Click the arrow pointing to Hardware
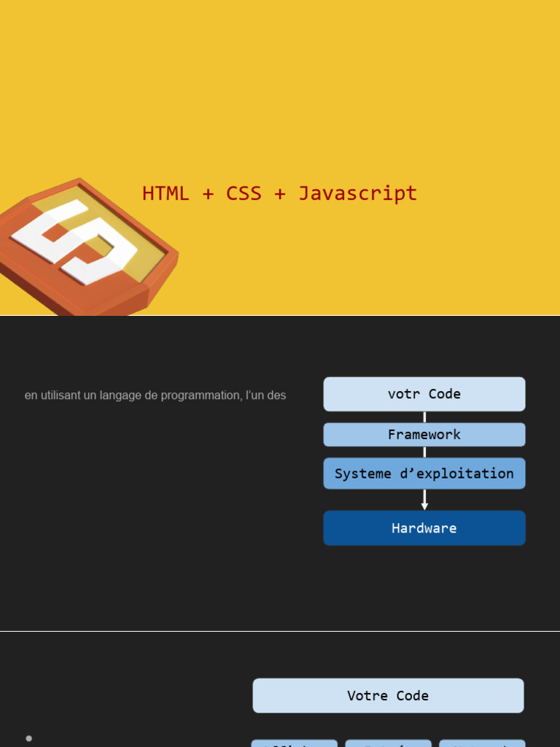 point(424,500)
